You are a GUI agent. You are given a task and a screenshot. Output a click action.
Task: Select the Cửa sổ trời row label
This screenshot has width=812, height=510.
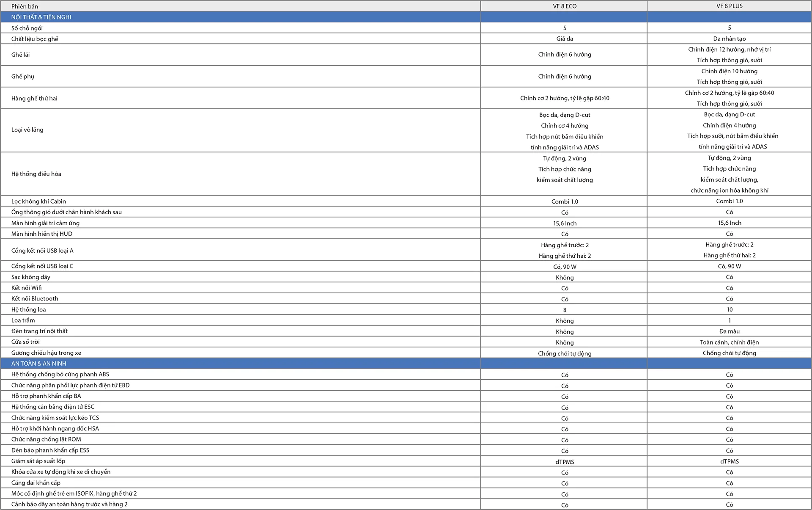[25, 342]
